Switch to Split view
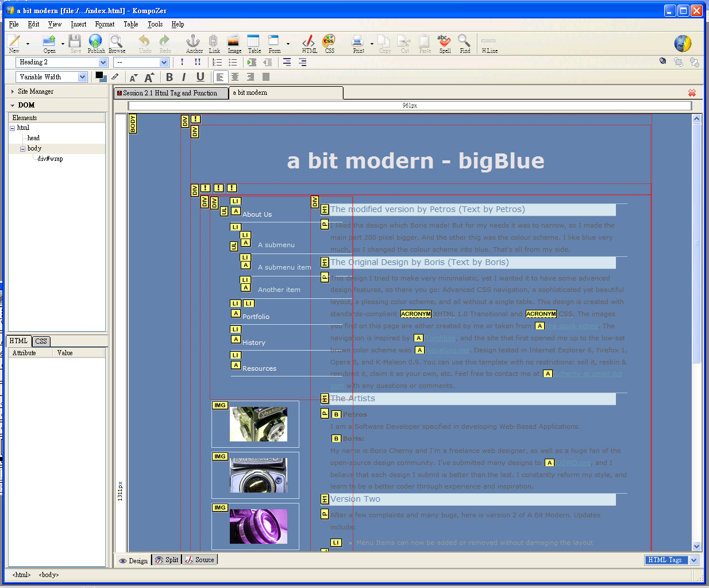The height and width of the screenshot is (588, 709). 167,560
